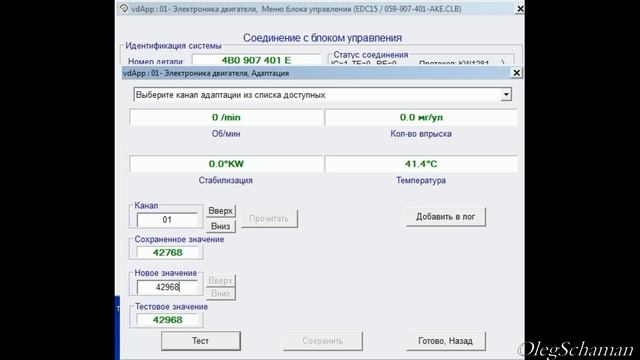Click the Добавить в лог button
640x360 pixels.
(x=446, y=217)
